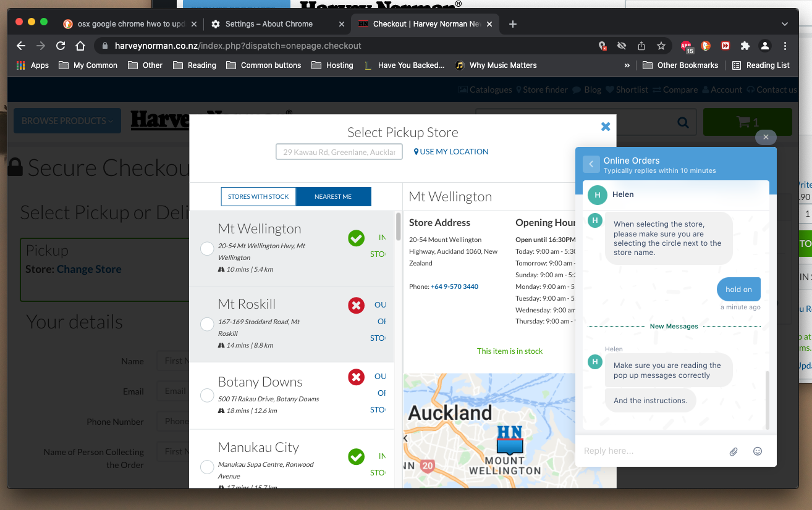812x510 pixels.
Task: Reload the Harvey Norman checkout page
Action: tap(61, 46)
